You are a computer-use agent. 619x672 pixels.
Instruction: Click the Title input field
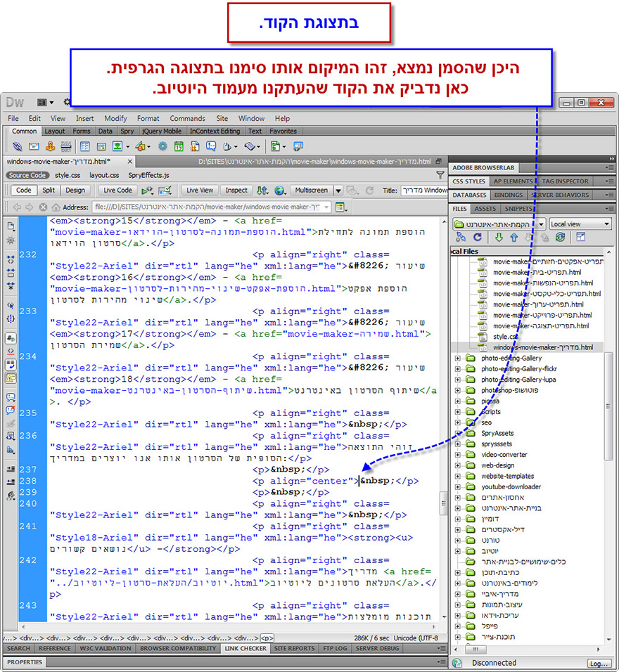pos(423,190)
